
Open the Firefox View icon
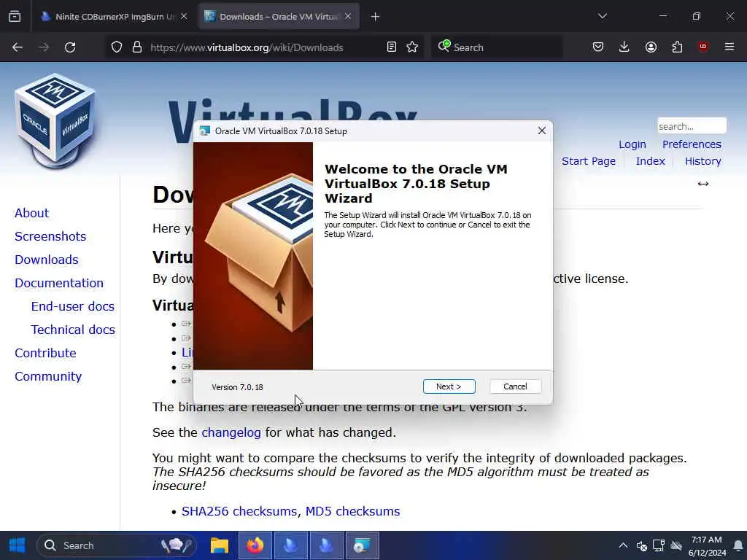tap(15, 17)
